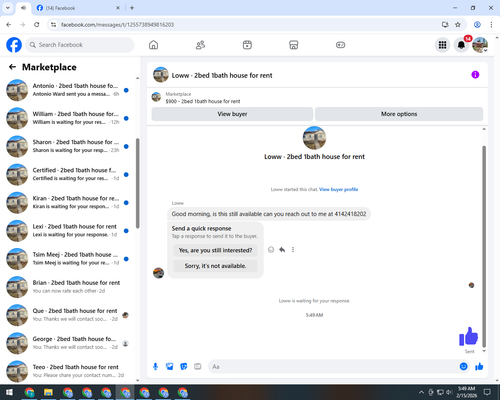View site information icon in address bar

pyautogui.click(x=53, y=25)
